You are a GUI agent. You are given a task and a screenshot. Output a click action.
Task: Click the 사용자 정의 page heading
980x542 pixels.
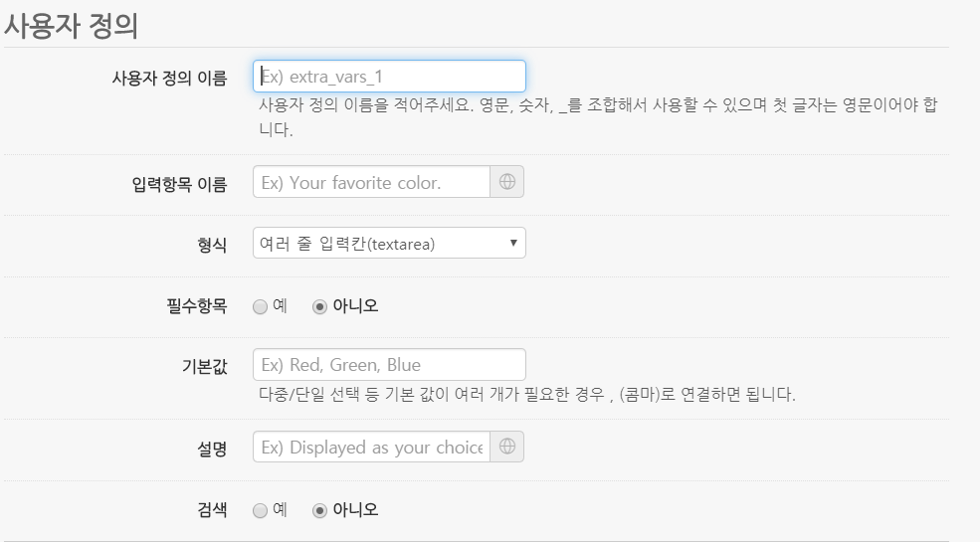tap(70, 26)
